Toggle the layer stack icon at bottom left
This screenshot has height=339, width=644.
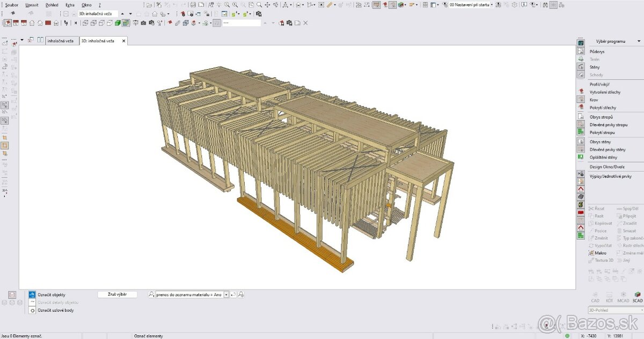tap(12, 294)
